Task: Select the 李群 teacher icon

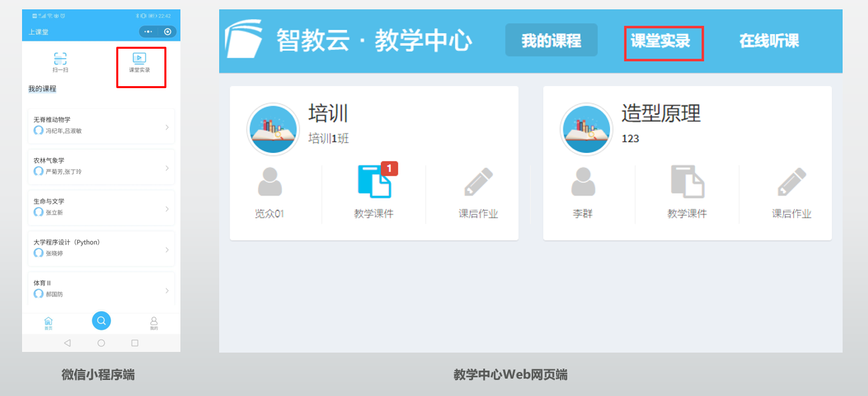Action: click(582, 182)
